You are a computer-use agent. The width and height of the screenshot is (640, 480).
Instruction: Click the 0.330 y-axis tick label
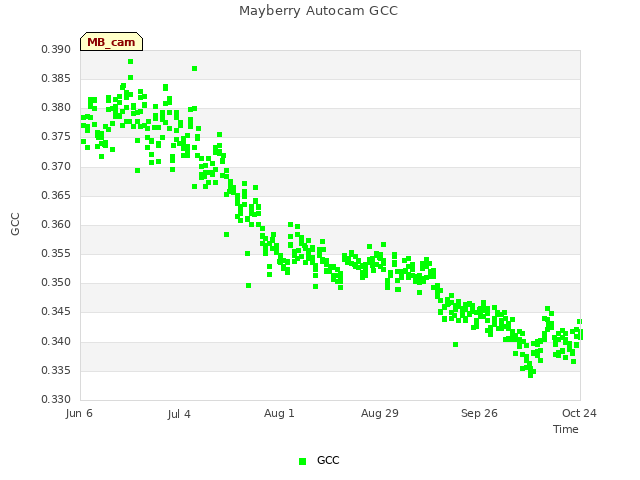coord(56,399)
